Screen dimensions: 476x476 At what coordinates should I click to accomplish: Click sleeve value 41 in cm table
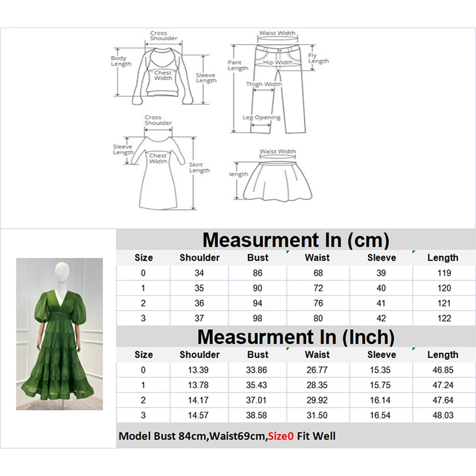381,303
